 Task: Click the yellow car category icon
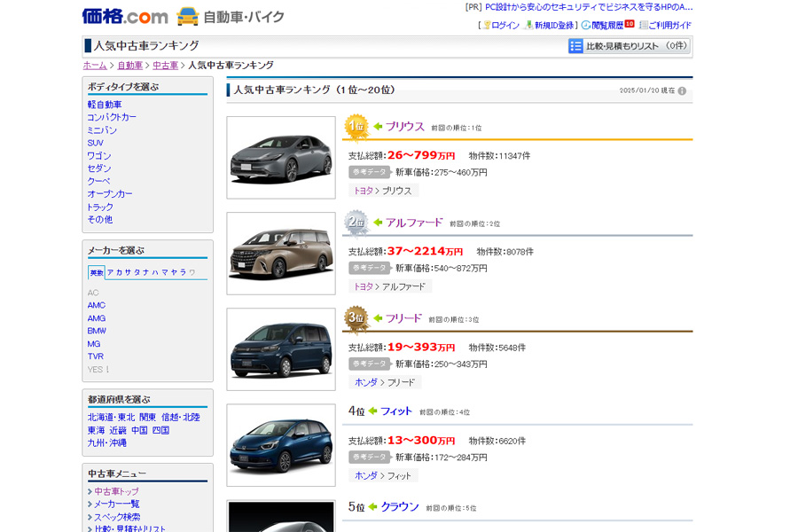tap(187, 16)
